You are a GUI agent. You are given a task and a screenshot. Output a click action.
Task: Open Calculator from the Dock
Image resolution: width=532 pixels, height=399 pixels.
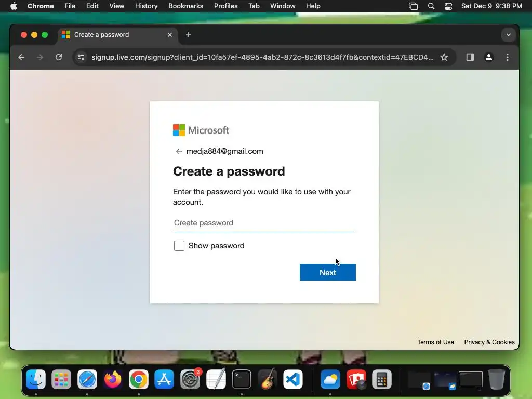click(x=382, y=379)
